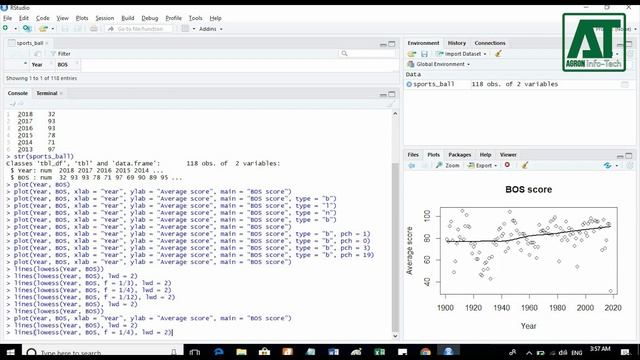Image resolution: width=640 pixels, height=360 pixels.
Task: Maximize the Plots pane
Action: click(629, 156)
